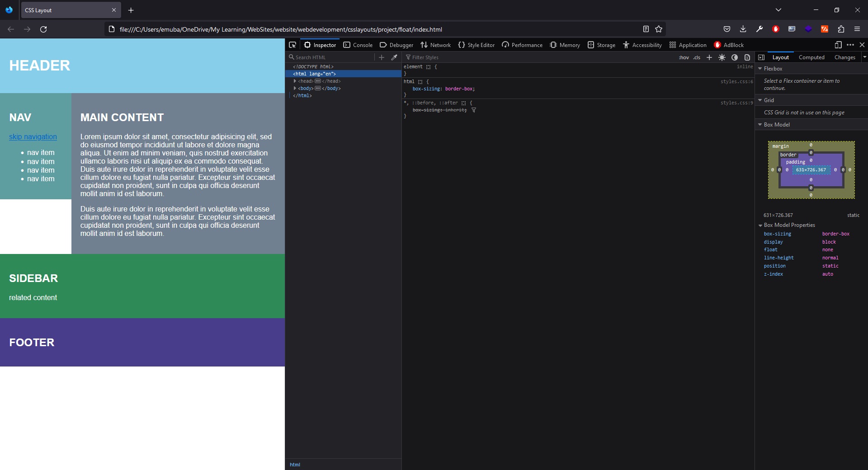
Task: Open styles.css:9 source link
Action: pos(736,103)
